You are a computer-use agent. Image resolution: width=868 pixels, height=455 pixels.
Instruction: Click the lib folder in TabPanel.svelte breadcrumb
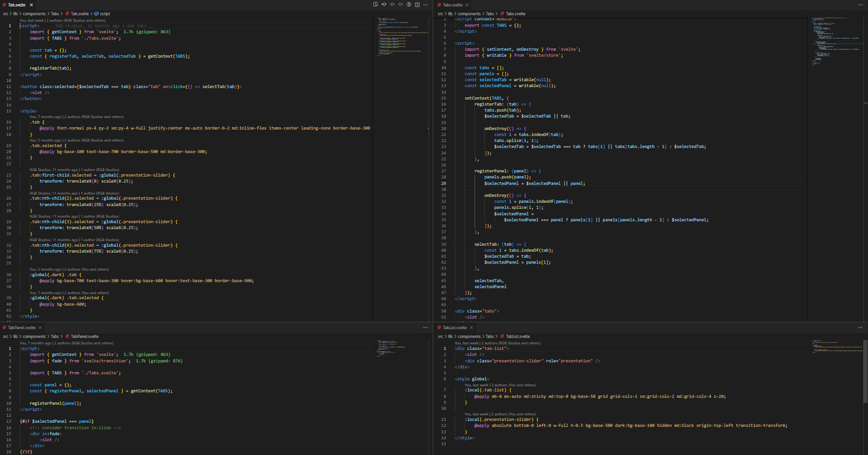point(15,337)
